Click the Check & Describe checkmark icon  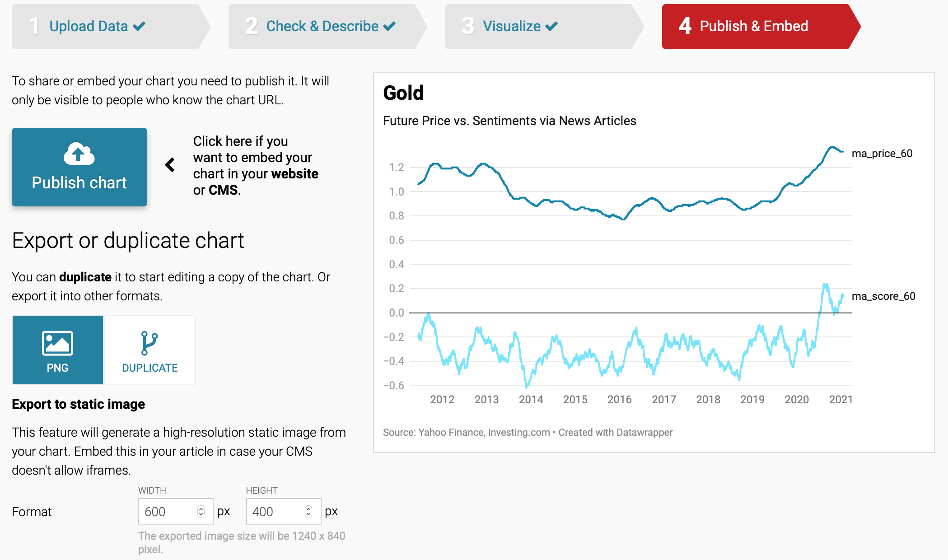(389, 26)
